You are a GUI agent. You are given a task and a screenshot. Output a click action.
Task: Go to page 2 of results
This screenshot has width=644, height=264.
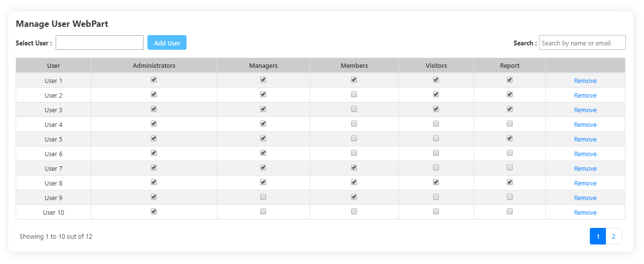pos(614,236)
